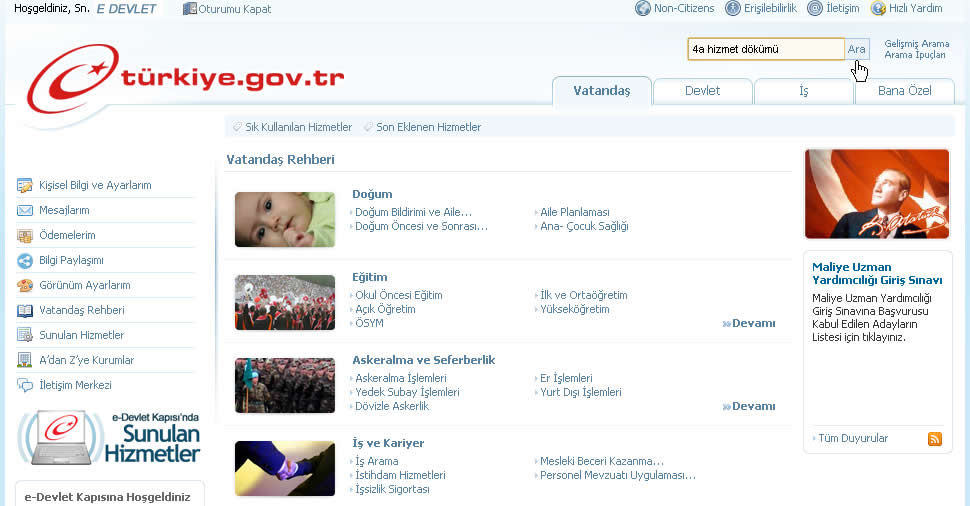Select the Bilgi Paylaşımı share icon
Image resolution: width=970 pixels, height=506 pixels.
pyautogui.click(x=25, y=260)
